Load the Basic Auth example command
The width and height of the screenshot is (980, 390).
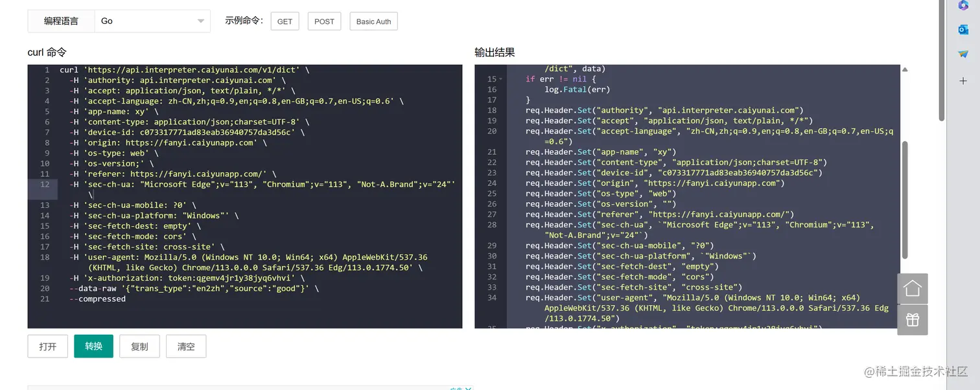pos(373,21)
